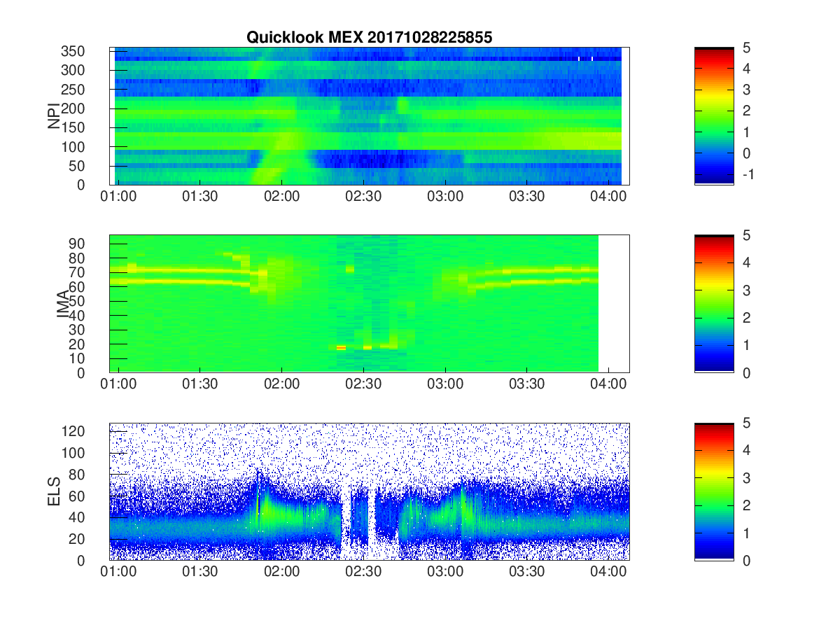Click the "02:30" tick under the NPI panel

[363, 198]
